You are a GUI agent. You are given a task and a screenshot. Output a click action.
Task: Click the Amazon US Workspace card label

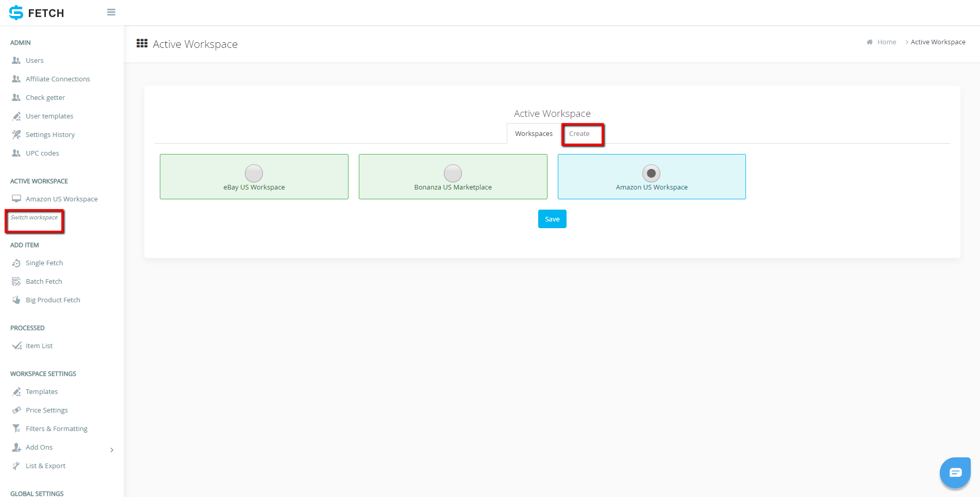point(652,187)
